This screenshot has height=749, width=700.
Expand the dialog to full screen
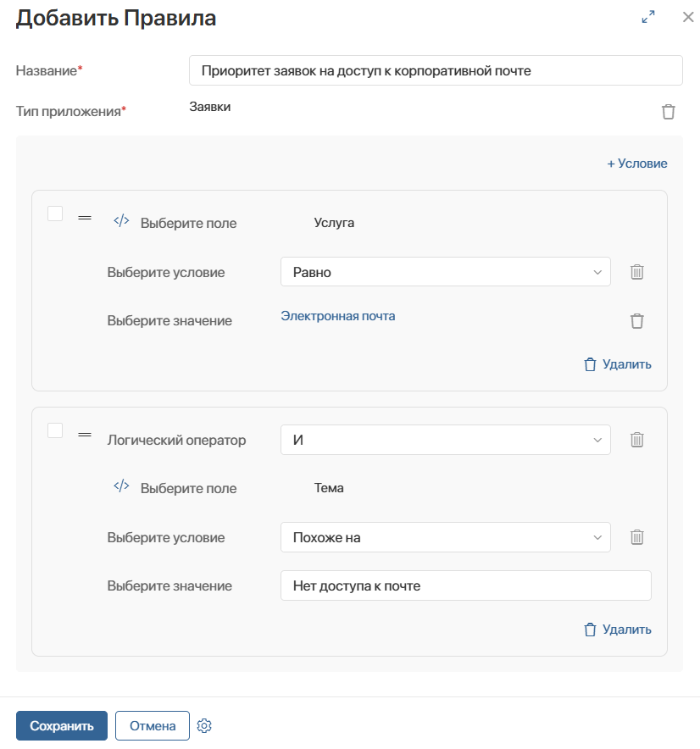click(648, 17)
